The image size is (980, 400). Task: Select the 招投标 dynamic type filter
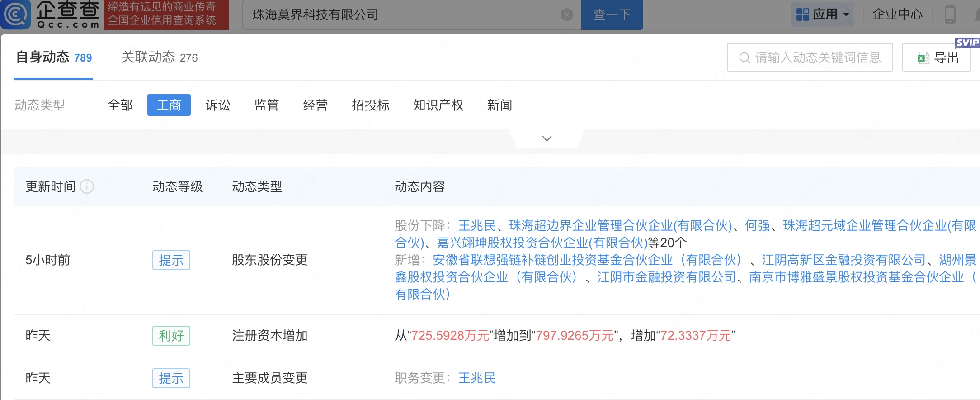371,105
